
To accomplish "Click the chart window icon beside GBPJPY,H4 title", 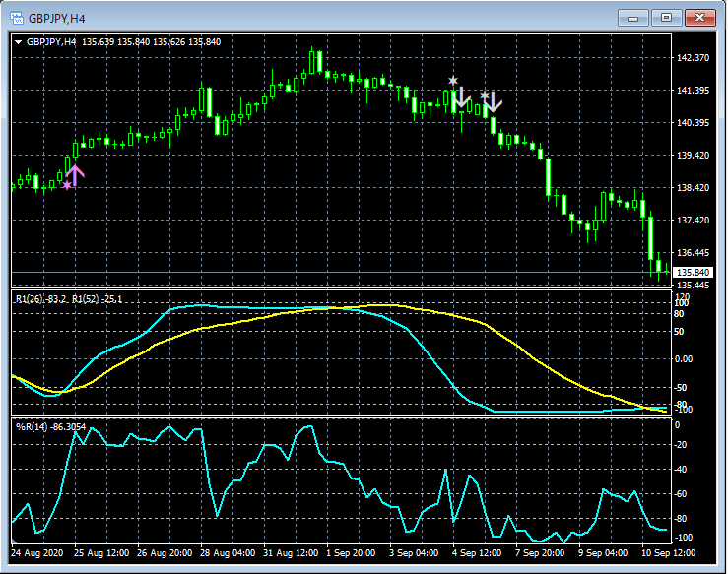I will tap(17, 18).
